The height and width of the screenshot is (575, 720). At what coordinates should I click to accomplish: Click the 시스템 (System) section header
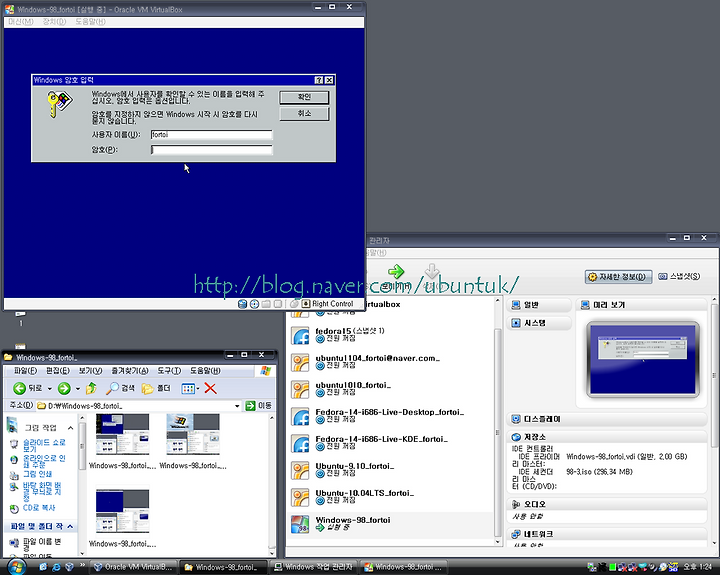539,323
